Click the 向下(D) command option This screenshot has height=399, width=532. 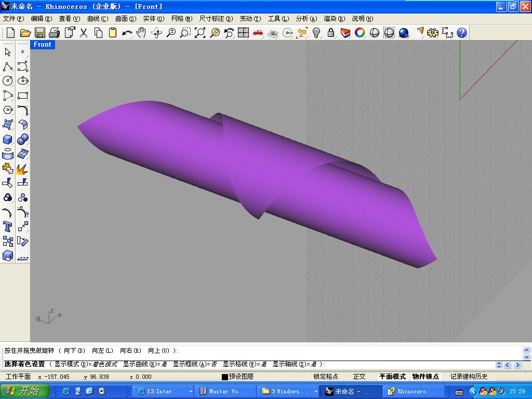pyautogui.click(x=75, y=351)
